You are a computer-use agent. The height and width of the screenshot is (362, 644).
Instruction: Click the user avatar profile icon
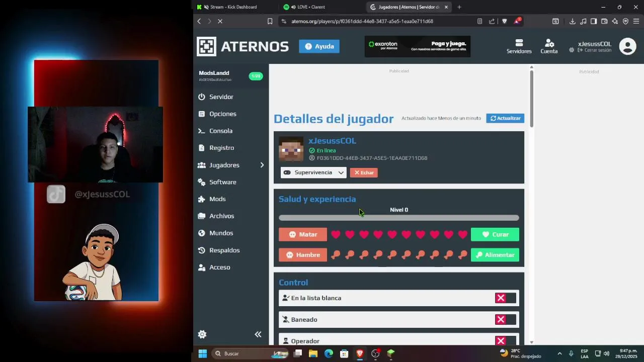click(x=627, y=46)
